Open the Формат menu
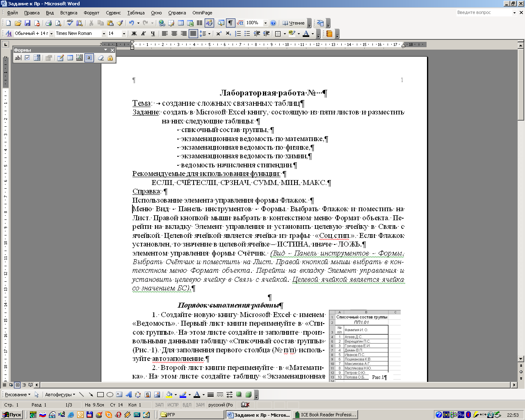525x420 pixels. (x=91, y=13)
